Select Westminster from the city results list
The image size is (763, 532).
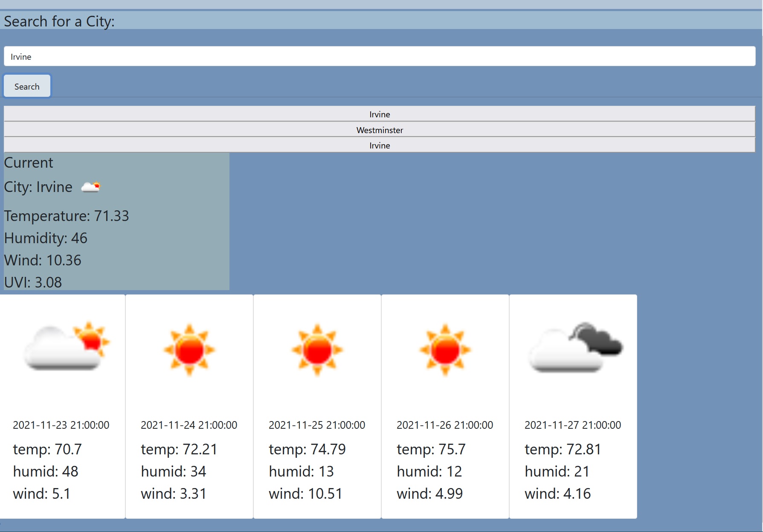point(379,130)
